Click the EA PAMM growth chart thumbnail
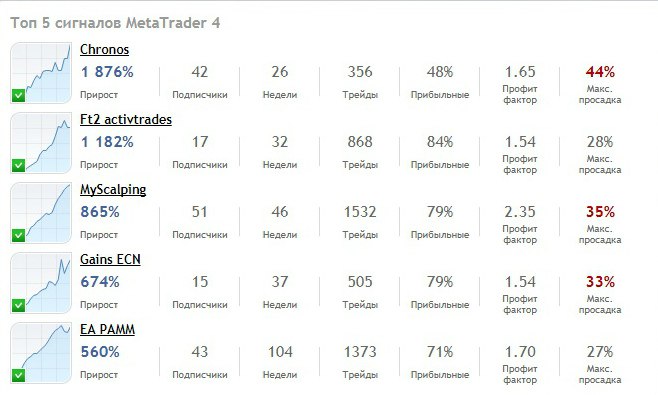The width and height of the screenshot is (658, 395). pyautogui.click(x=41, y=353)
